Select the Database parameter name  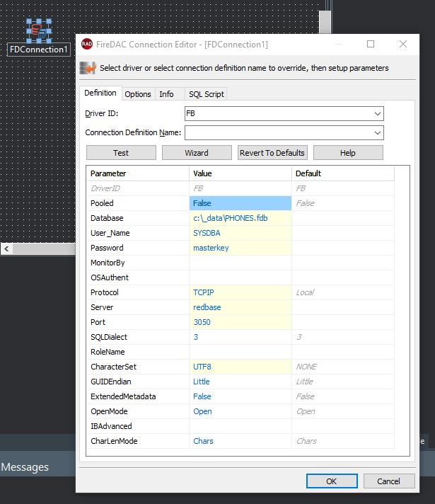click(107, 218)
